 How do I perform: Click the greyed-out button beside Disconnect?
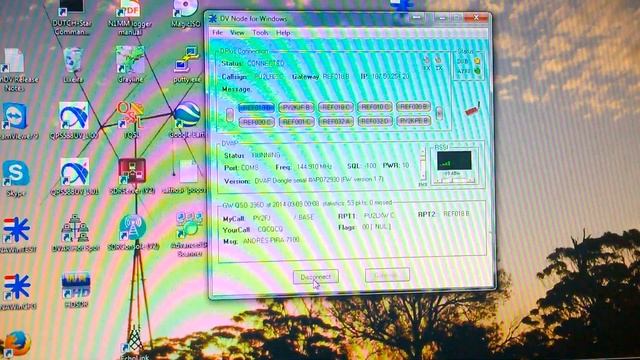(x=387, y=275)
